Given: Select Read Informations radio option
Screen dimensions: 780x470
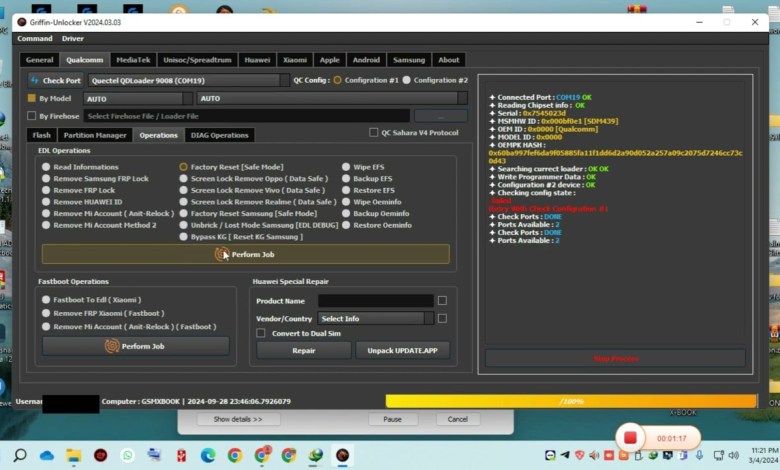Looking at the screenshot, I should pyautogui.click(x=46, y=167).
